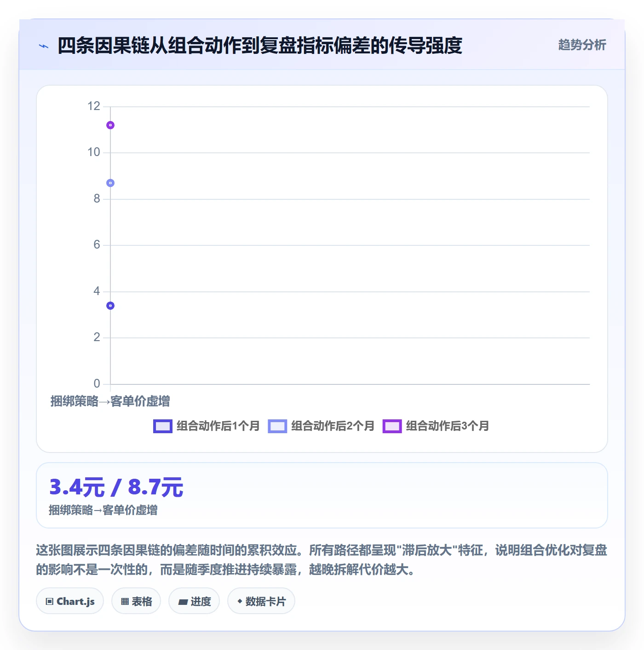The height and width of the screenshot is (650, 644).
Task: Click the 趋势分析 label in the header
Action: pos(582,45)
